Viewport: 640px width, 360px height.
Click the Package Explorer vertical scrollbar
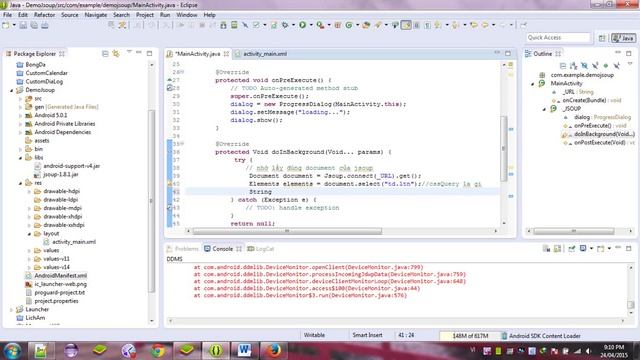tap(151, 200)
